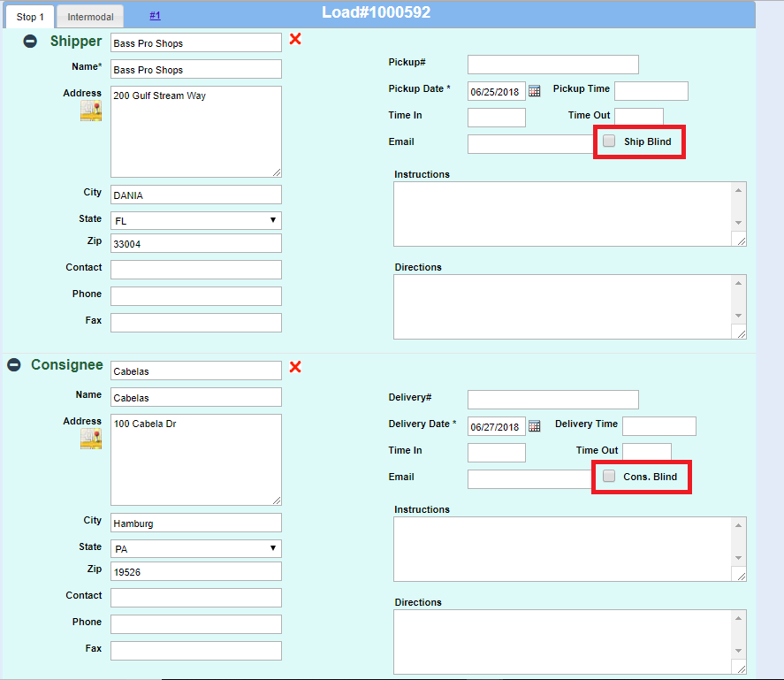
Task: Click the Pickup# input field
Action: [552, 65]
